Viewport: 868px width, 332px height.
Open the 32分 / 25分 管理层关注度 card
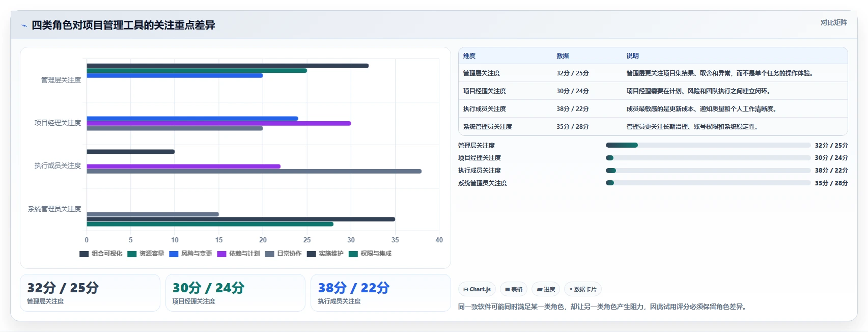coord(90,293)
